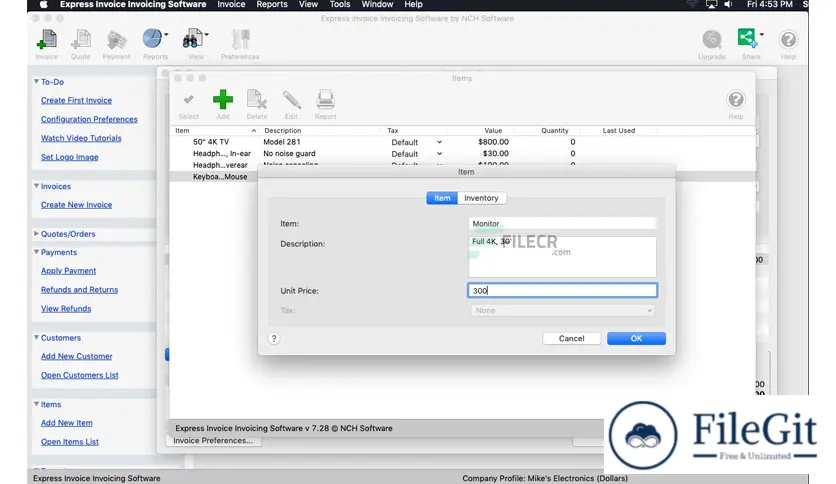Collapse the To-Do sidebar section
This screenshot has width=836, height=484.
[x=36, y=82]
